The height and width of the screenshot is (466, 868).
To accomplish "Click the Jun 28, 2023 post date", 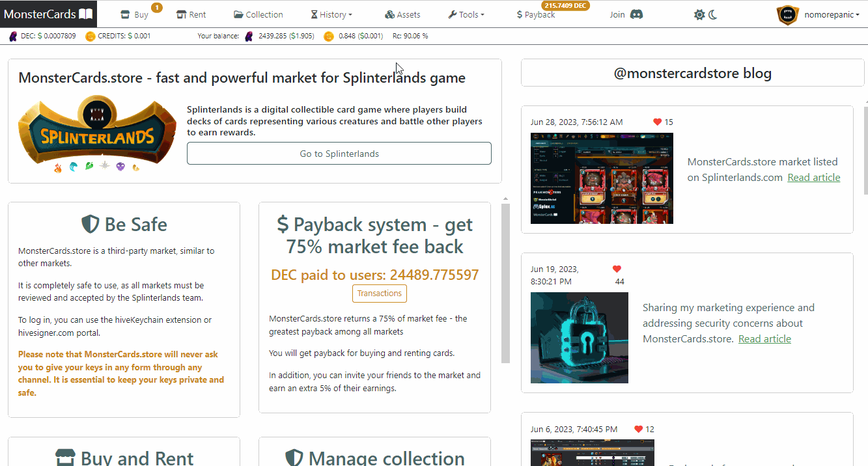I will (577, 122).
